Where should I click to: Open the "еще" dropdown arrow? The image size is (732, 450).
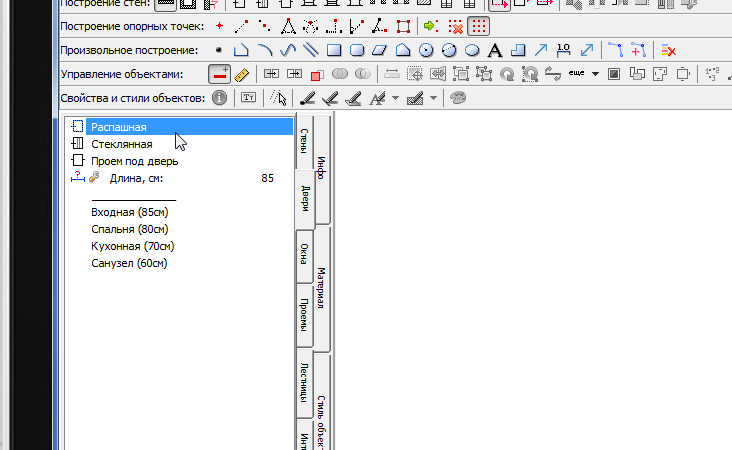point(595,74)
